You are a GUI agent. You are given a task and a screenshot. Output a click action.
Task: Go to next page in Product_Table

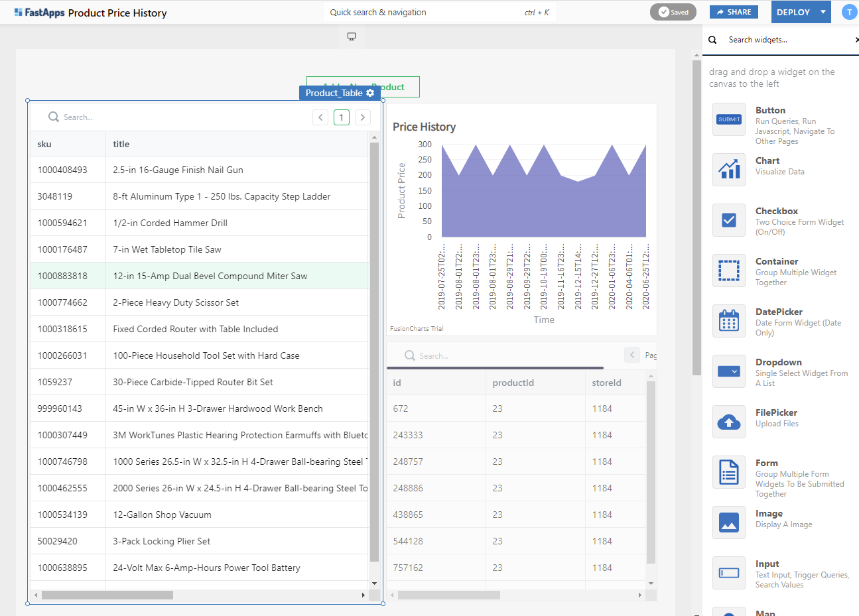[362, 117]
